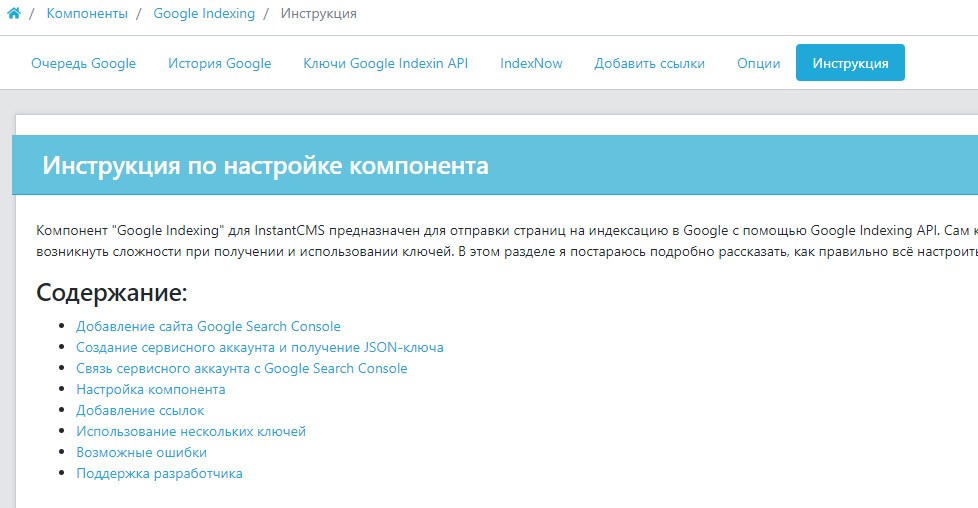
Task: Open the Возможные ошибки section link
Action: [142, 452]
